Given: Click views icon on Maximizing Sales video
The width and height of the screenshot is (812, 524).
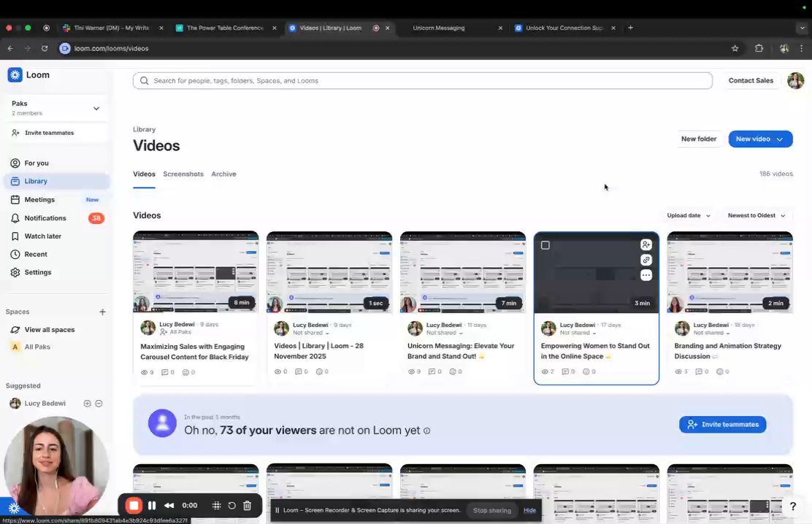Looking at the screenshot, I should 144,372.
